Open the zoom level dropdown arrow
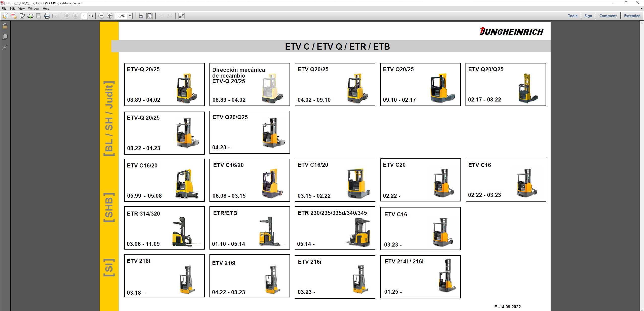Screen dimensions: 644x311 click(x=130, y=16)
